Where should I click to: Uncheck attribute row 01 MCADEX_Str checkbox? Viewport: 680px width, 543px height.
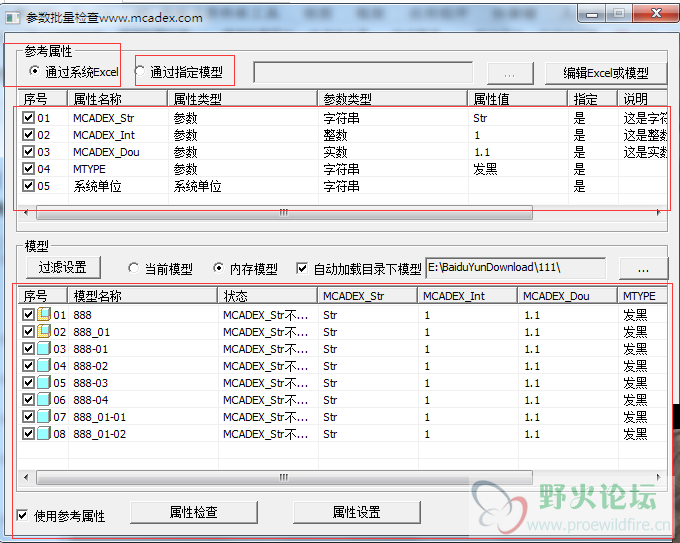pos(28,118)
